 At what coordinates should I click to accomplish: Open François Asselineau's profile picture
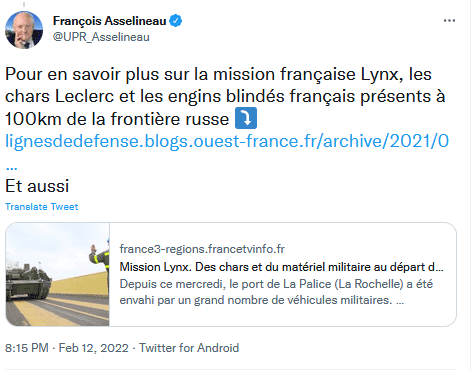coord(24,30)
